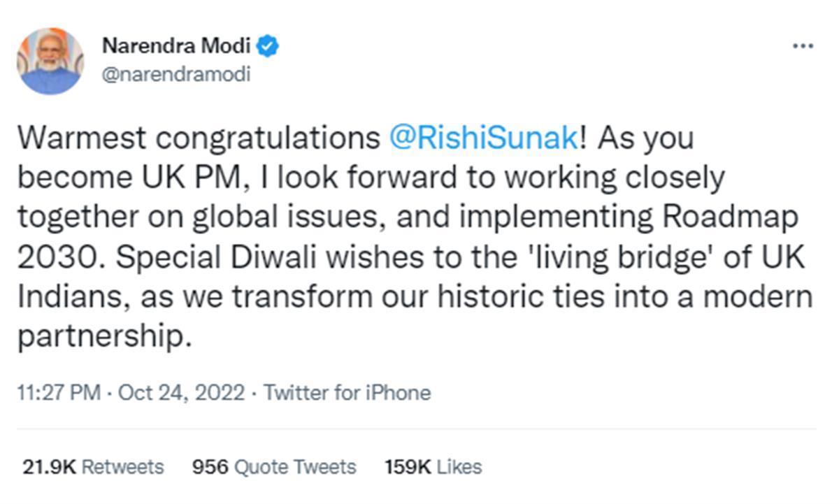Click the blue verified badge
839x504 pixels.
[x=268, y=47]
